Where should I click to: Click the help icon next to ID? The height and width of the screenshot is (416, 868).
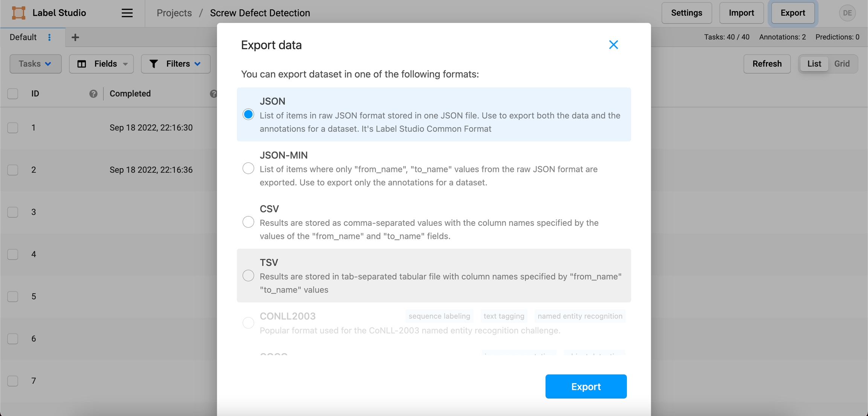(93, 94)
